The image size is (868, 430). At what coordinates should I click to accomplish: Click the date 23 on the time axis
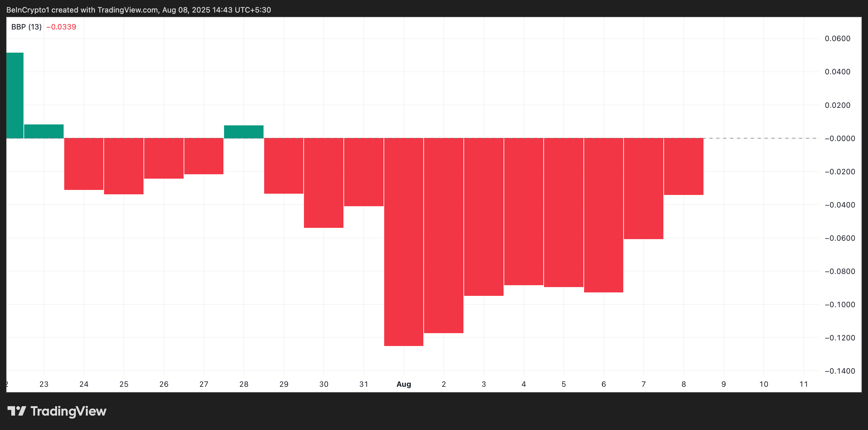click(x=44, y=384)
